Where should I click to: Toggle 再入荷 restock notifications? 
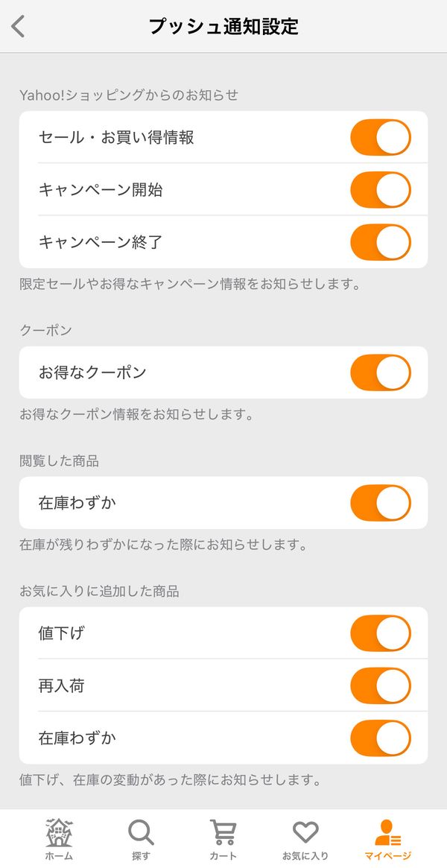(381, 686)
